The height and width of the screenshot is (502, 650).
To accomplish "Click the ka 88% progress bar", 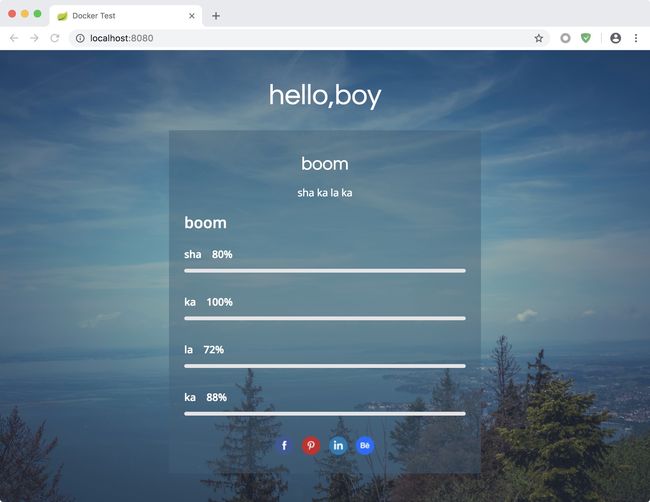I will pos(325,414).
